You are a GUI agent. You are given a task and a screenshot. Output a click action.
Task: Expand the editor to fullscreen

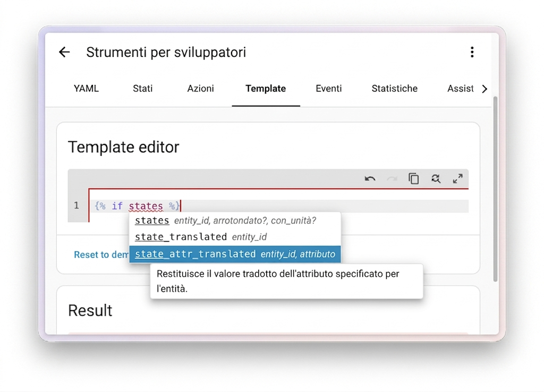[457, 178]
